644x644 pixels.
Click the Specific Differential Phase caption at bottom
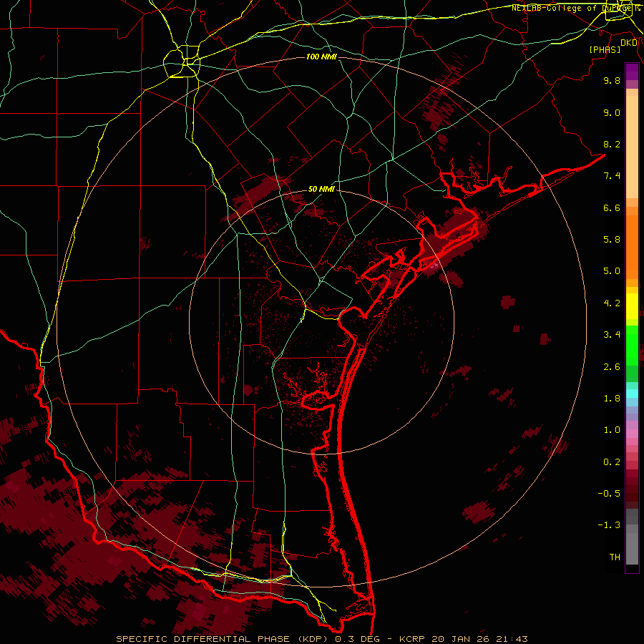pyautogui.click(x=321, y=639)
